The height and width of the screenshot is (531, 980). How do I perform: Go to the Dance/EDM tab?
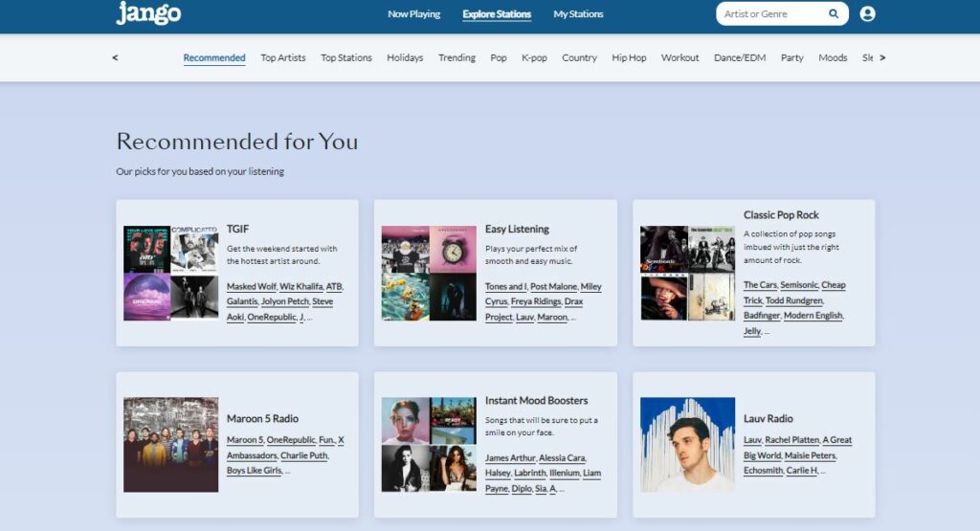click(x=740, y=57)
